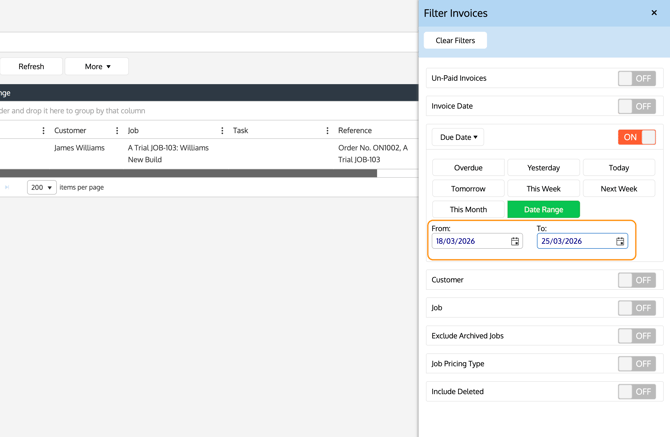Open the From date calendar picker
670x437 pixels.
pos(515,241)
